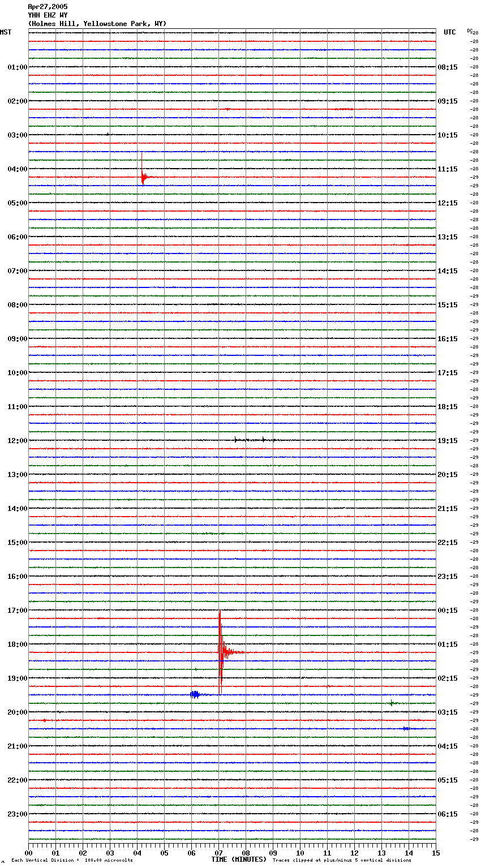Click the blue blip near minute 14 at 20:30
481x868 pixels.
(x=406, y=729)
